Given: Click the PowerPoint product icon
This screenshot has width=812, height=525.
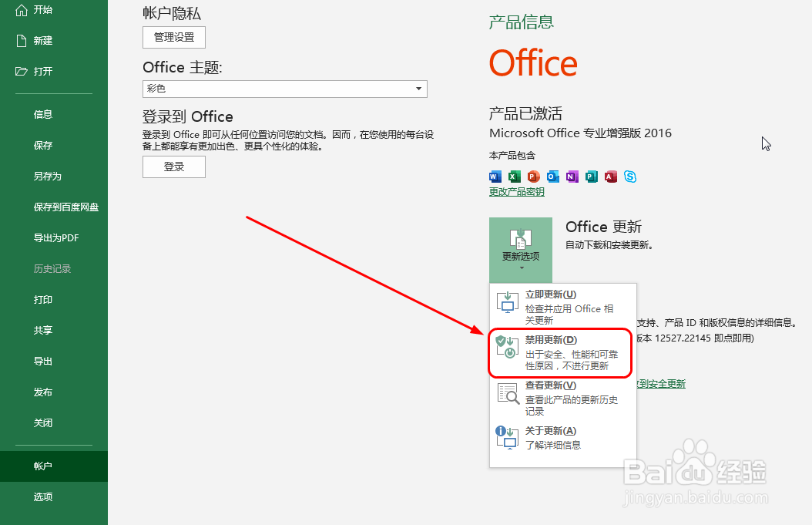Looking at the screenshot, I should point(533,177).
